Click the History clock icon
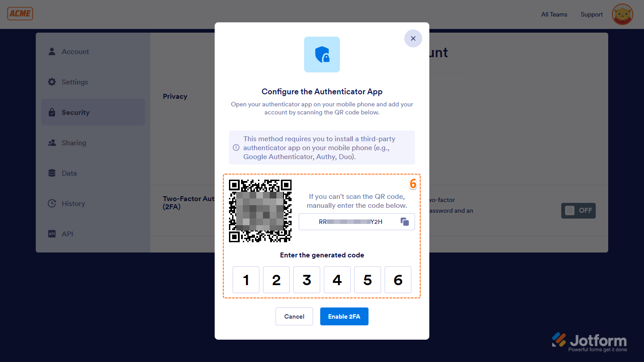This screenshot has width=644, height=362. coord(52,203)
